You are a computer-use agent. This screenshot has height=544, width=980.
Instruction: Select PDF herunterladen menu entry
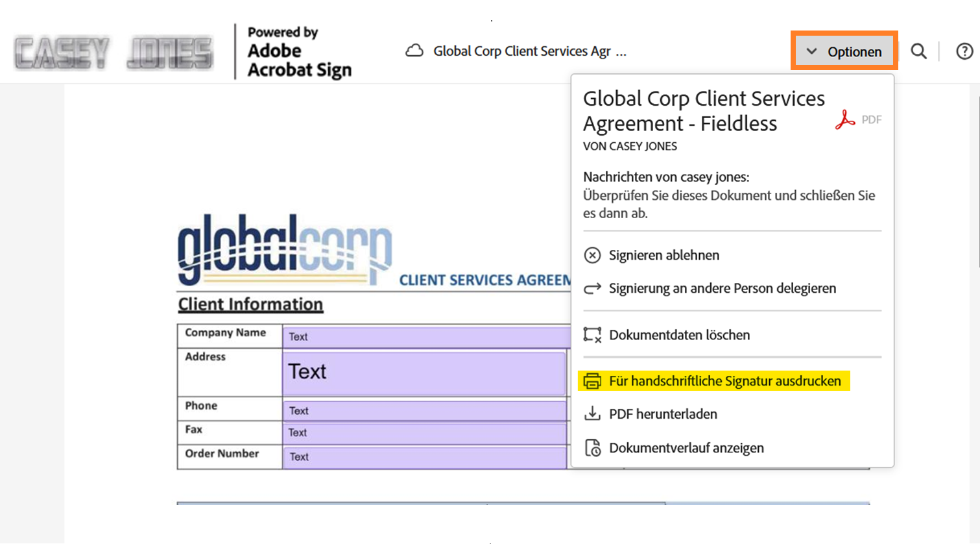point(663,414)
